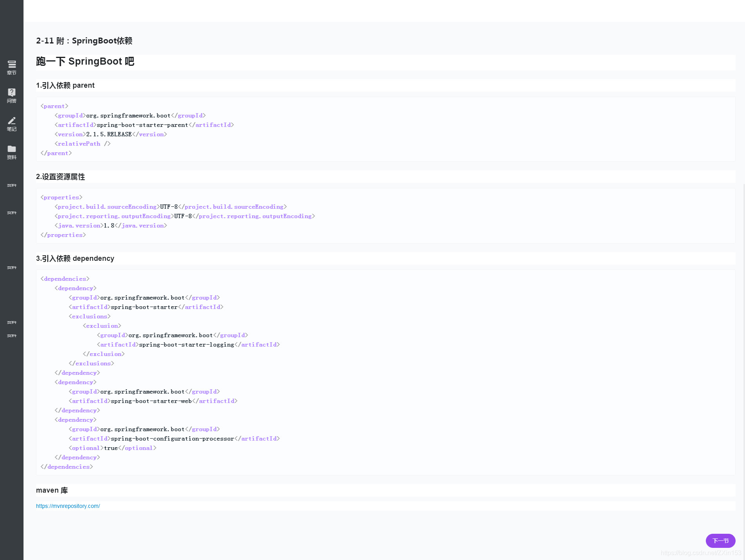Image resolution: width=745 pixels, height=560 pixels.
Task: Click the version '2.1.5.RELEASE' line
Action: coord(111,134)
